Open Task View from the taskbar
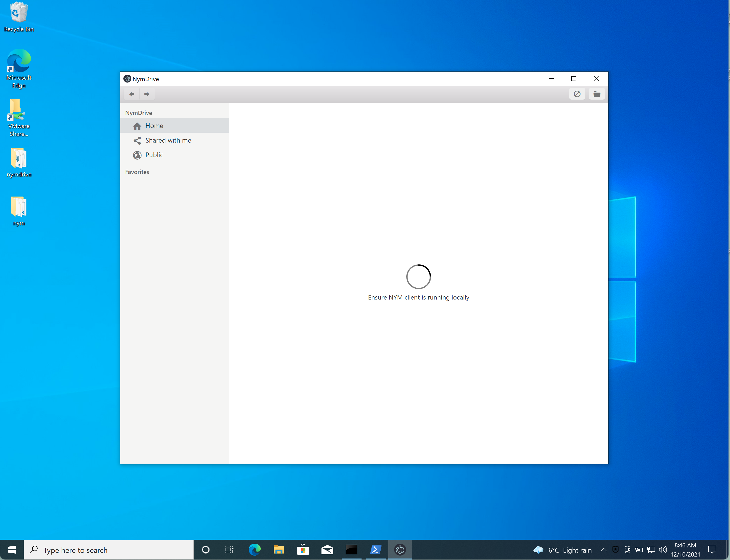The width and height of the screenshot is (730, 560). (x=229, y=550)
